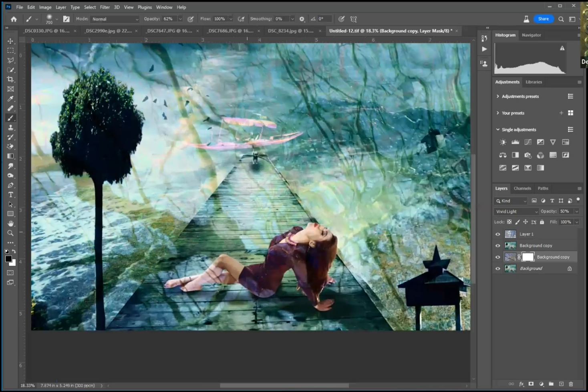Click the Share button
Image resolution: width=588 pixels, height=392 pixels.
tap(543, 19)
